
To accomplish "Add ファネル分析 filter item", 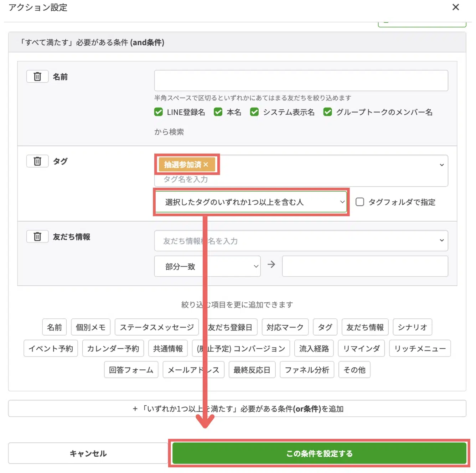I will pyautogui.click(x=307, y=370).
